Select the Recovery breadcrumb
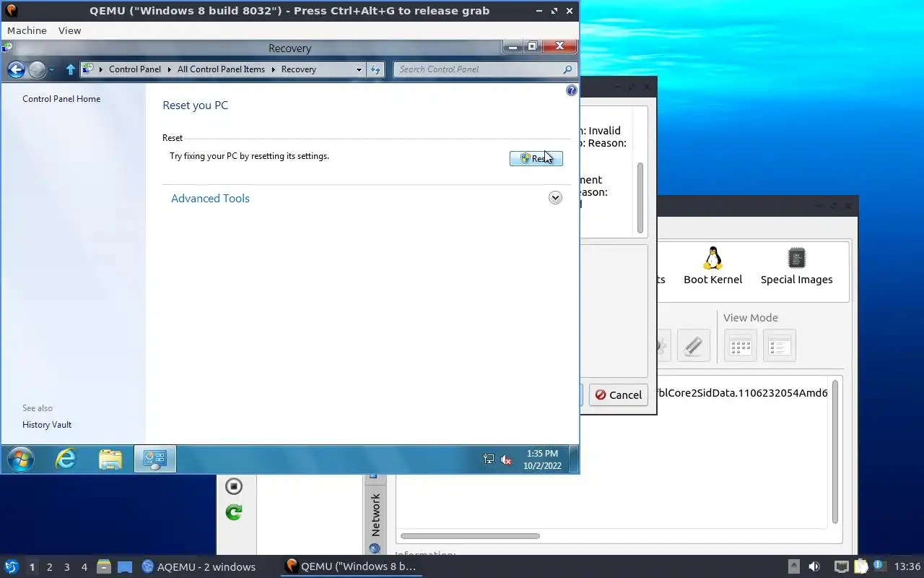Viewport: 924px width, 578px height. coord(299,69)
